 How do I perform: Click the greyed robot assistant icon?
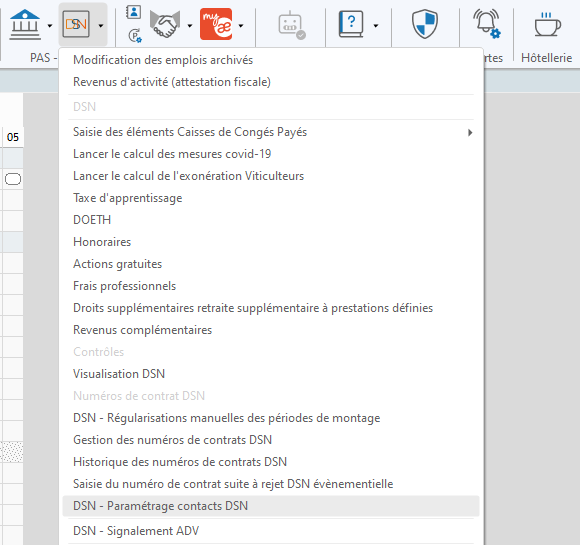[292, 25]
